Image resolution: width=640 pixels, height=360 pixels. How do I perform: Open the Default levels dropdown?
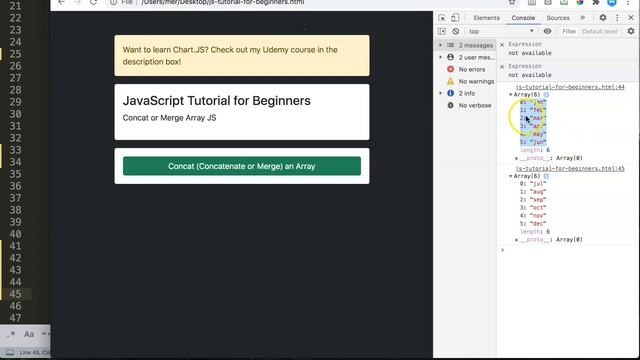click(600, 31)
